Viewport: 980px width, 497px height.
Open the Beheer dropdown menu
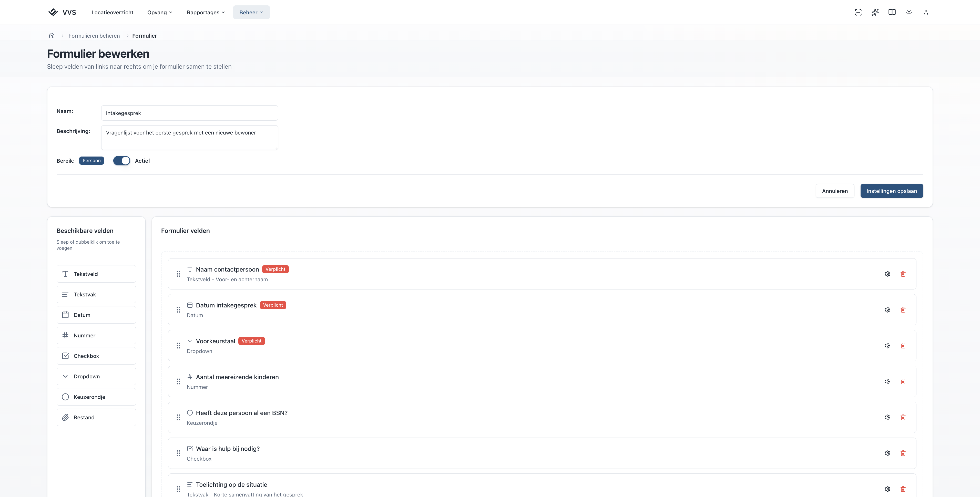pyautogui.click(x=251, y=12)
